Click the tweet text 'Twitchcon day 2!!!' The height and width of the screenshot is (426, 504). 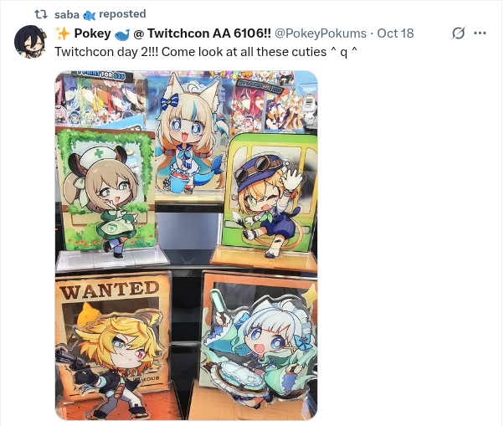point(106,52)
